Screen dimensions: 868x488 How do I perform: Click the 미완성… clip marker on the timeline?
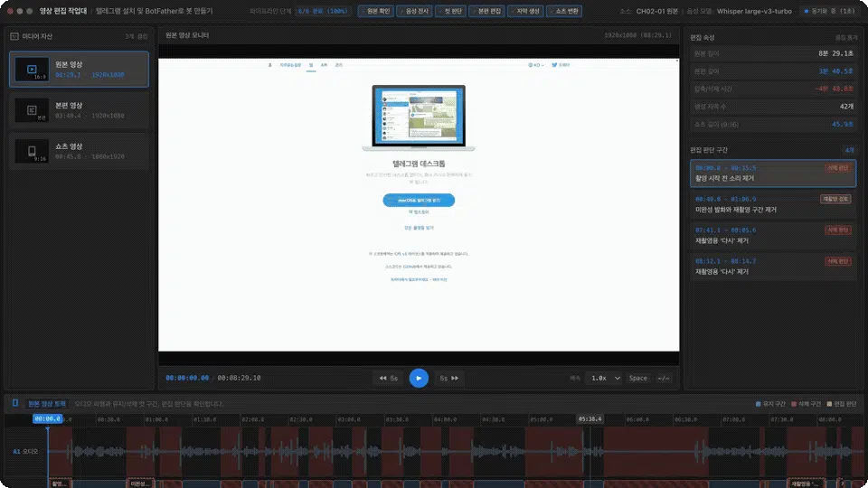[x=141, y=483]
